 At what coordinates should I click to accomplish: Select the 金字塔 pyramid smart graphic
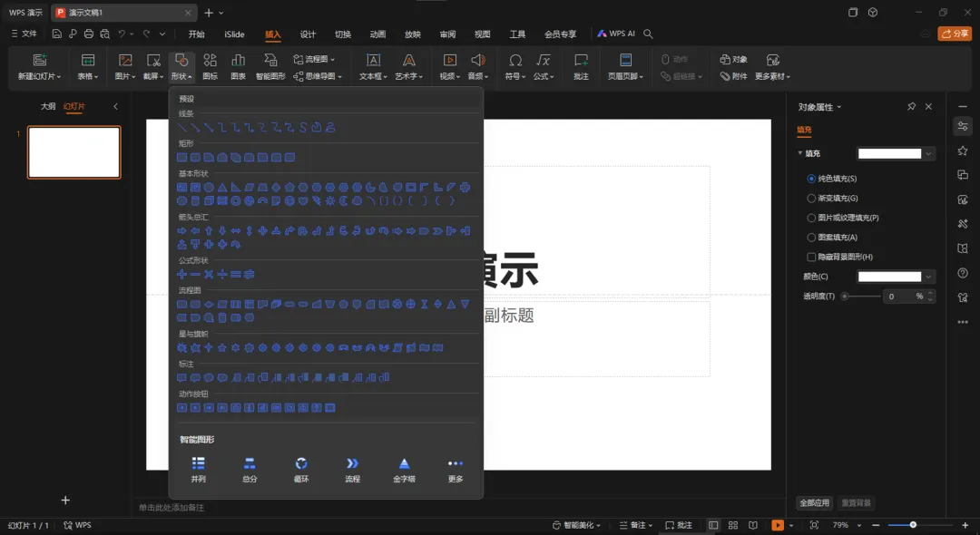405,469
